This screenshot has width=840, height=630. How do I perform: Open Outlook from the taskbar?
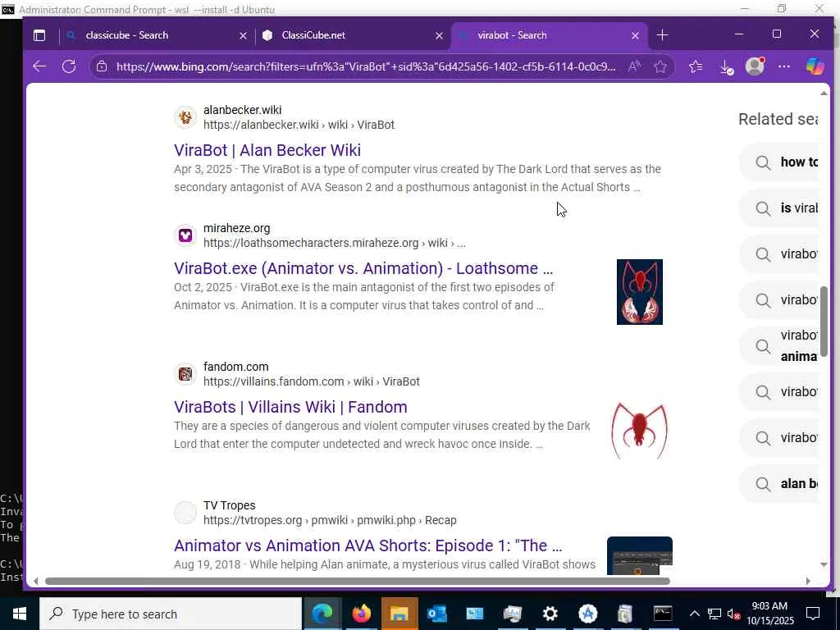[437, 614]
